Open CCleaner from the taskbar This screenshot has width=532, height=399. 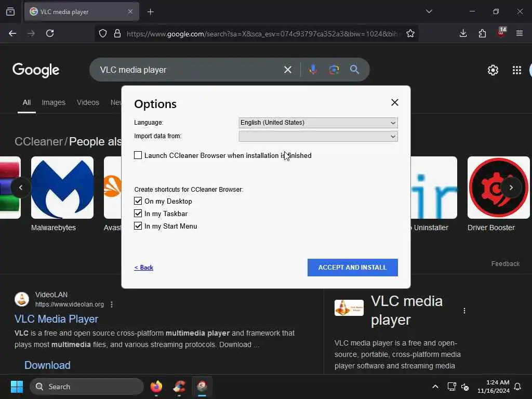(x=179, y=387)
